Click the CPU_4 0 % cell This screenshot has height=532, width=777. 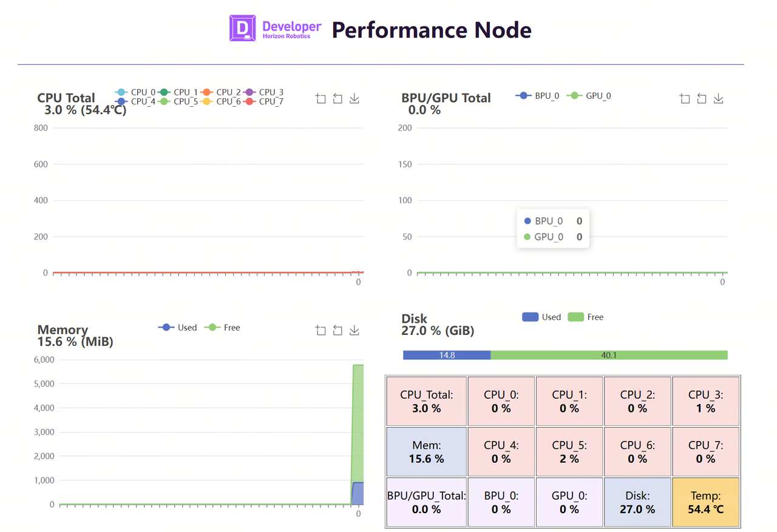tap(501, 451)
